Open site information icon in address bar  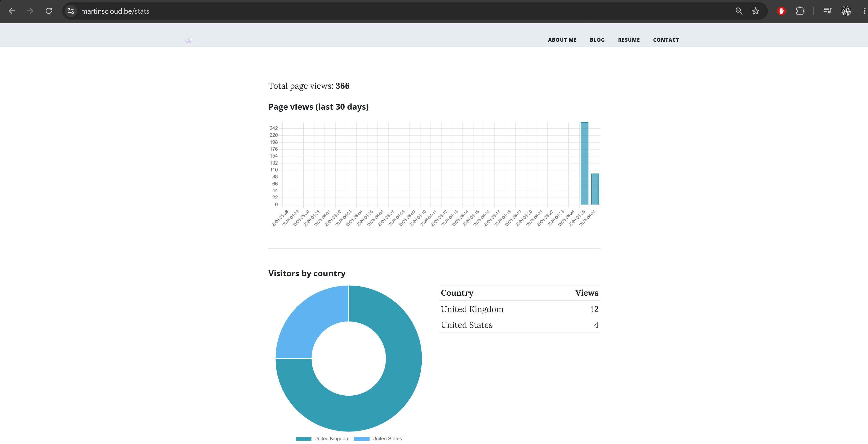pyautogui.click(x=71, y=11)
